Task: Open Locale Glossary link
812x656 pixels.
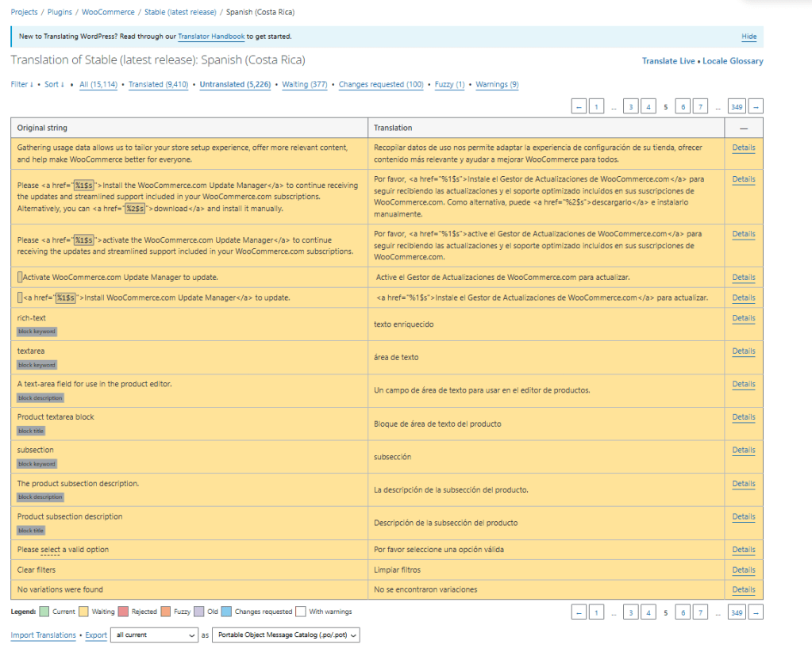Action: click(733, 61)
